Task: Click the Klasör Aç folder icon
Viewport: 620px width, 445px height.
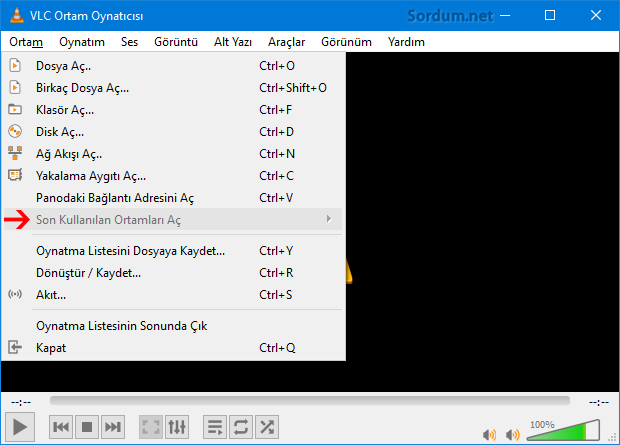Action: 15,109
